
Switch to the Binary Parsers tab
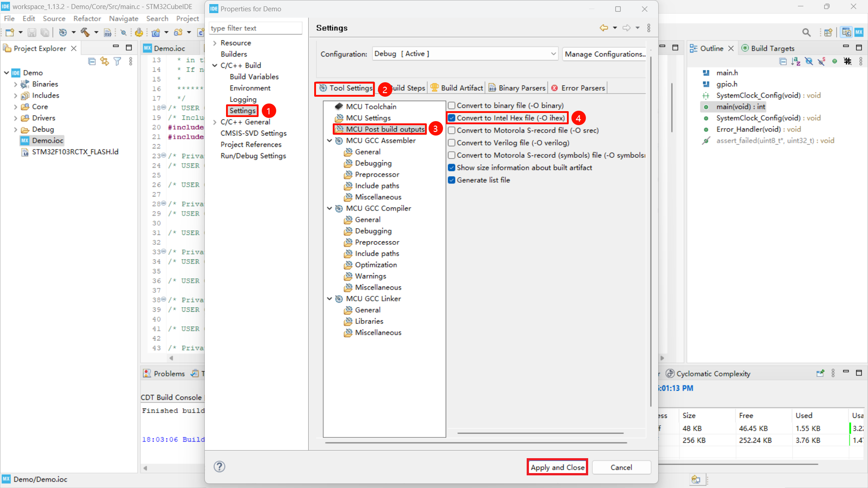tap(517, 88)
